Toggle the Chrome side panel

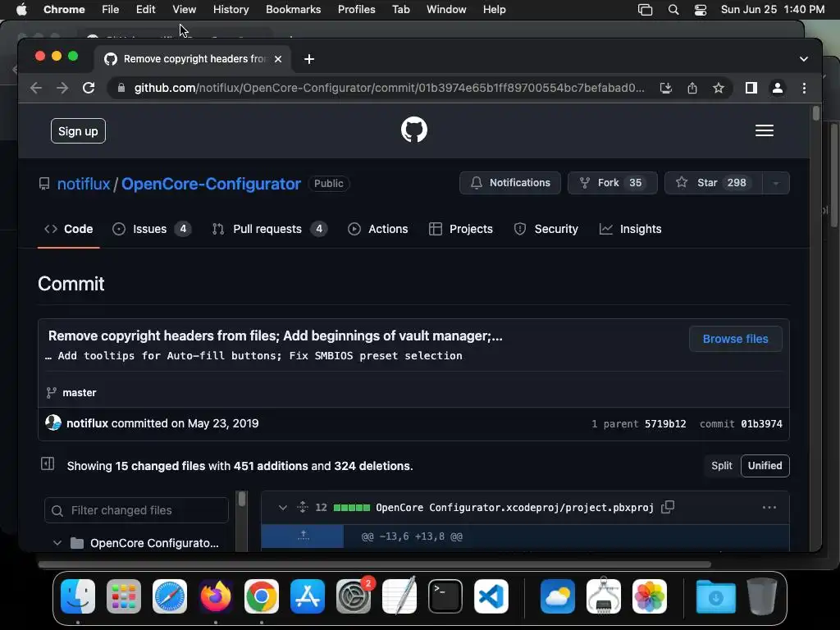point(751,88)
